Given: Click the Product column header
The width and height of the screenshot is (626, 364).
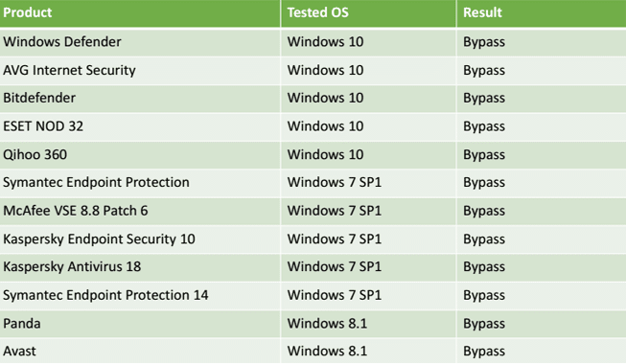Looking at the screenshot, I should coord(140,13).
